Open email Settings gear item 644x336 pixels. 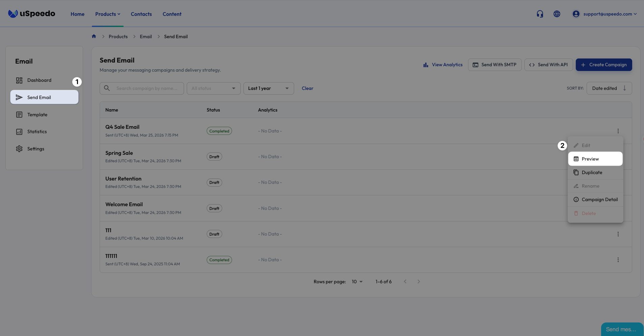click(35, 149)
